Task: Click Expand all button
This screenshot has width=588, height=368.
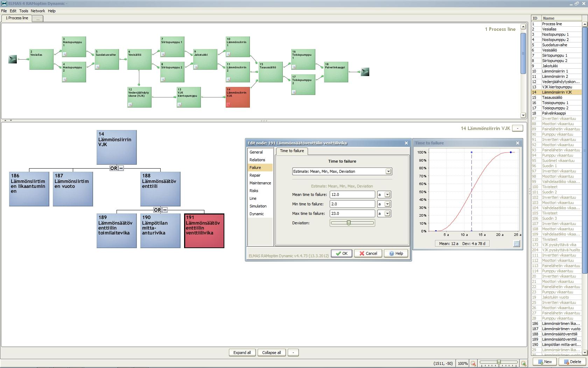Action: [242, 353]
